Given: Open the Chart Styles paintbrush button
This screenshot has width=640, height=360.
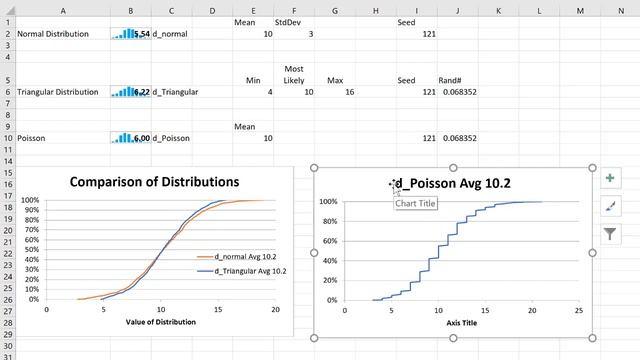Looking at the screenshot, I should pos(610,207).
